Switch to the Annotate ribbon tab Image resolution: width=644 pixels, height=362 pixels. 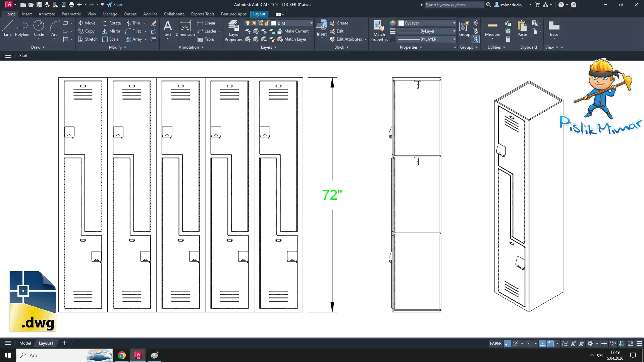click(47, 14)
